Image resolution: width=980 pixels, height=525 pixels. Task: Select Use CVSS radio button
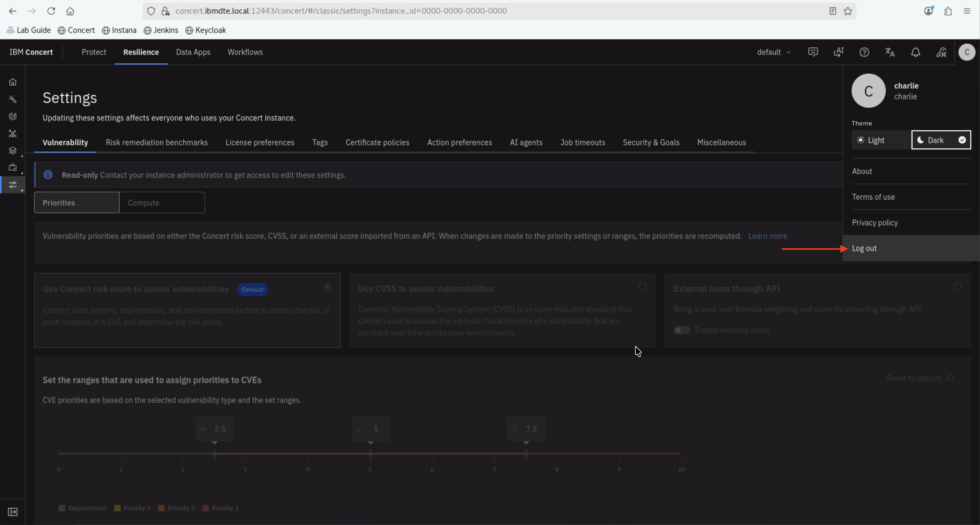pos(643,286)
